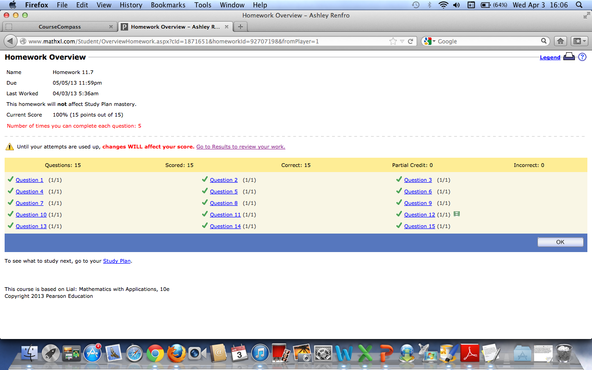Screen dimensions: 592x370
Task: Follow the Study Plan link
Action: (x=117, y=261)
